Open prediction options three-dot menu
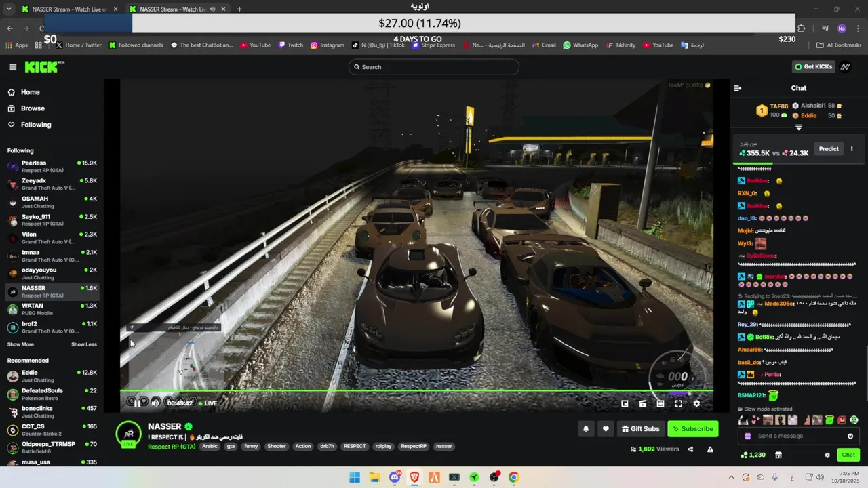Viewport: 868px width, 488px height. [852, 149]
